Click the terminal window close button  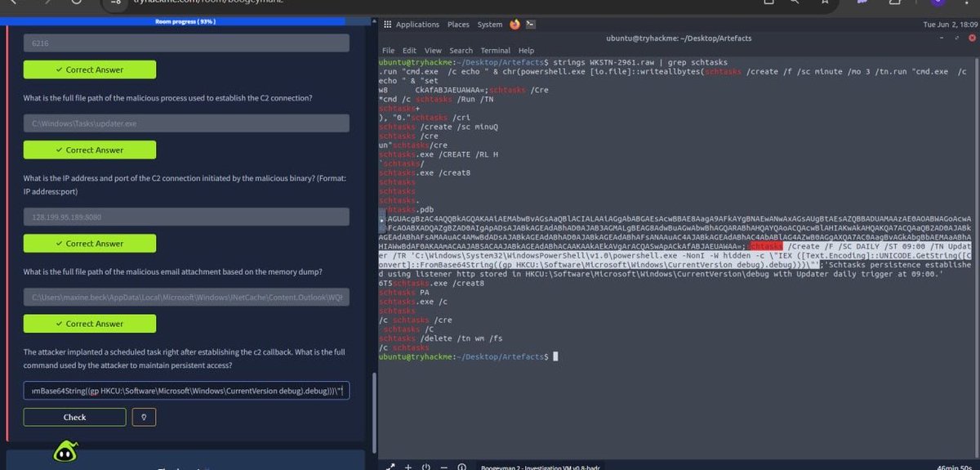tap(970, 38)
